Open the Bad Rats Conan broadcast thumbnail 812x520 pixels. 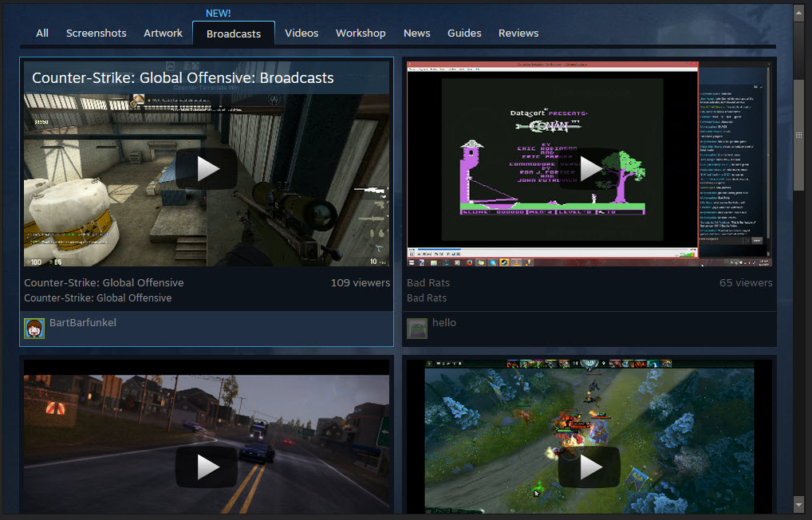click(x=589, y=163)
